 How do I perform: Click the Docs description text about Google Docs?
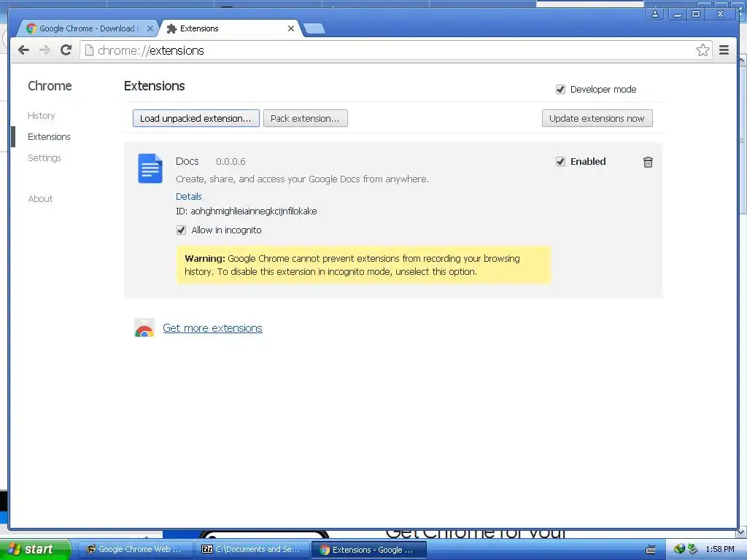coord(302,179)
